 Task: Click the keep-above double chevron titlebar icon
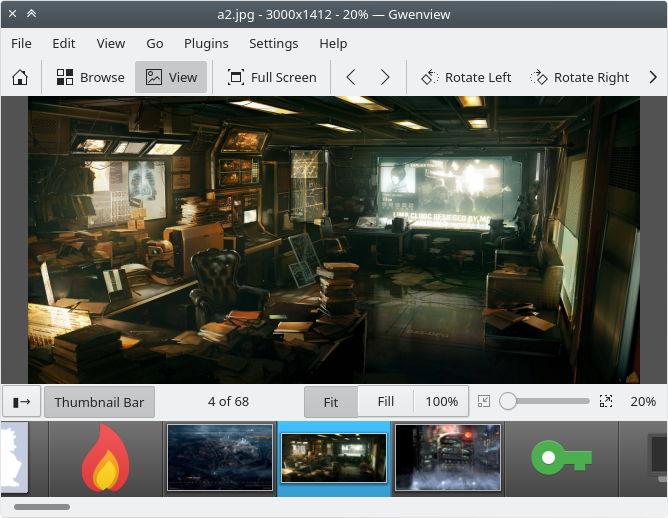tap(32, 14)
